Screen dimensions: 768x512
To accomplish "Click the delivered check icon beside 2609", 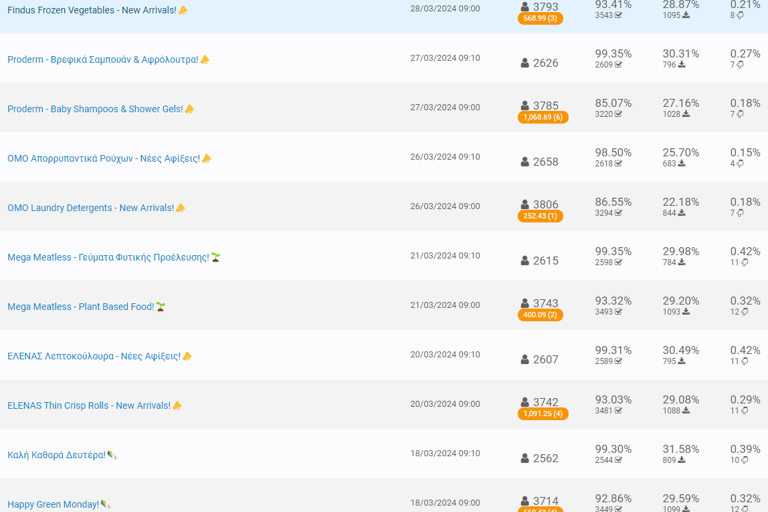I will 619,65.
